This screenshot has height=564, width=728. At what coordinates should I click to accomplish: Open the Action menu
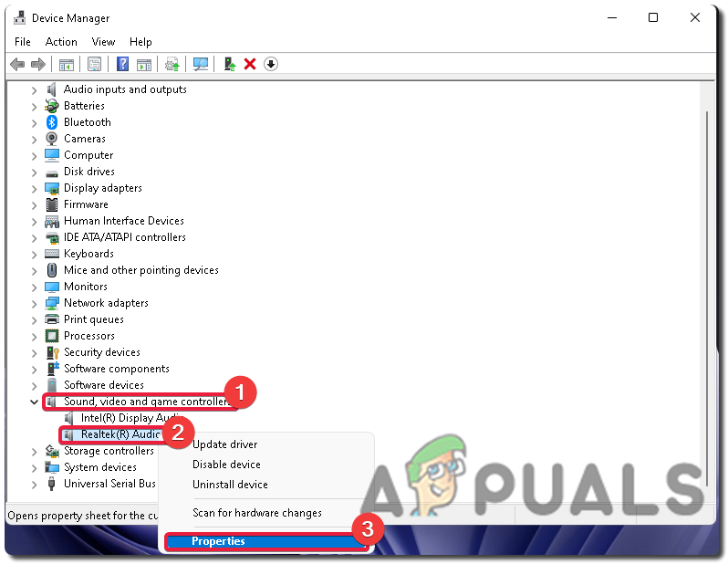tap(61, 42)
